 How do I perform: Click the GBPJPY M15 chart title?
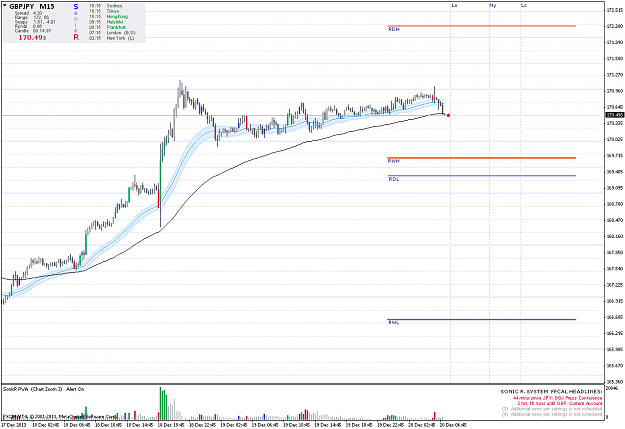pos(31,6)
